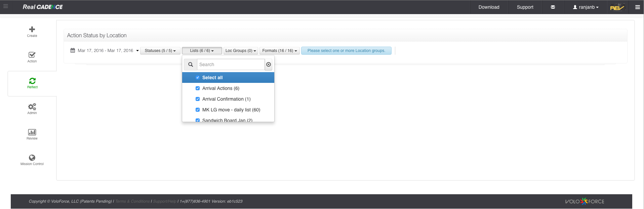Click the envelope messages icon
The image size is (644, 209).
tap(553, 7)
